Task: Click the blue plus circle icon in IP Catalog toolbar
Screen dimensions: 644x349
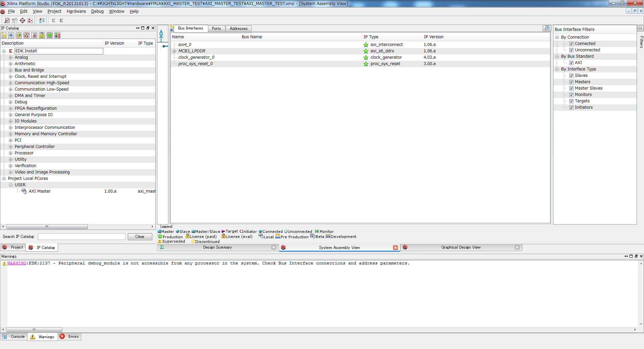Action: click(11, 35)
